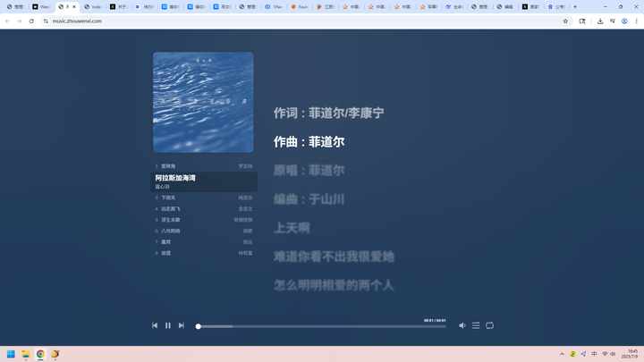
Task: Open the media control toolbar icon
Action: [613, 21]
